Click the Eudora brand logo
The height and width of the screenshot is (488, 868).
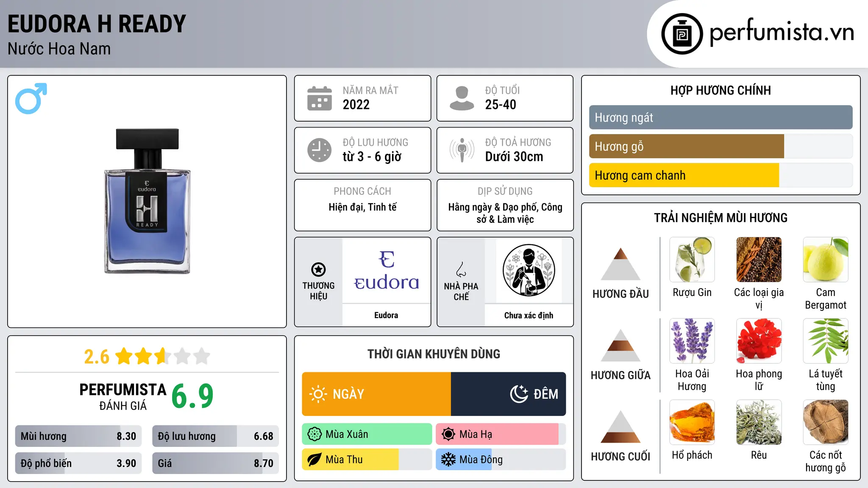click(x=386, y=271)
